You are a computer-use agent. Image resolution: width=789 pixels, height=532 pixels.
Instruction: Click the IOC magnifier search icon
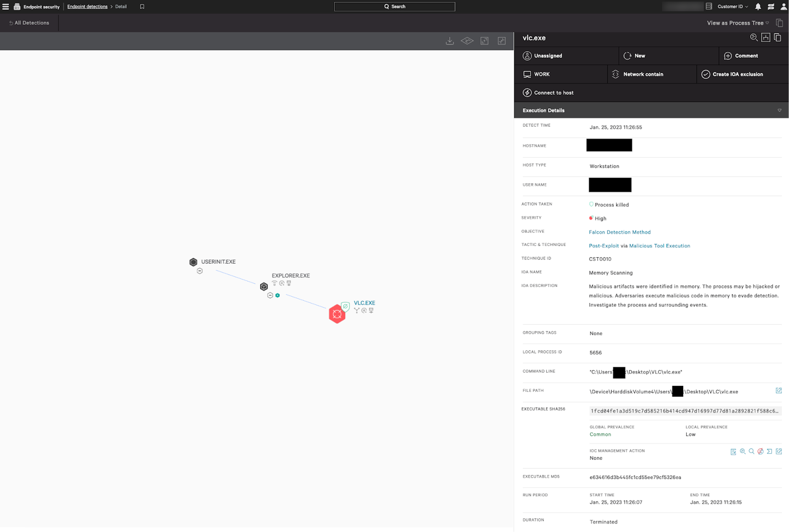pyautogui.click(x=751, y=452)
